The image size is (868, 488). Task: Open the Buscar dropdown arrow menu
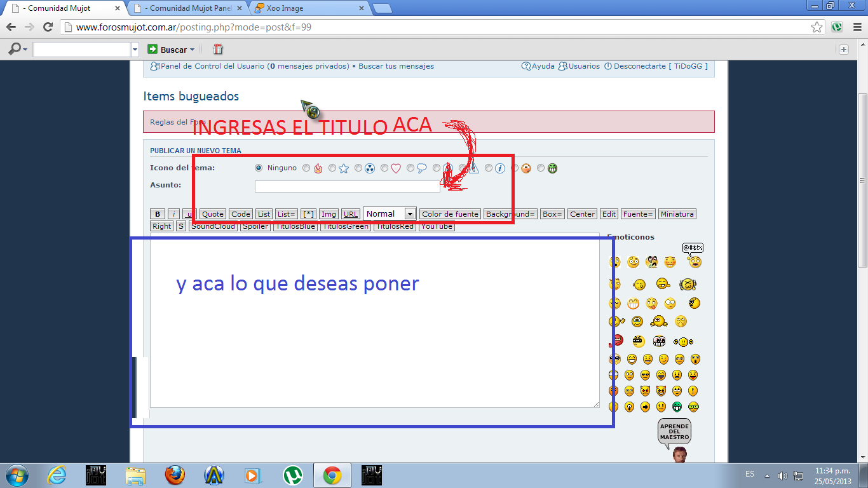(x=193, y=50)
